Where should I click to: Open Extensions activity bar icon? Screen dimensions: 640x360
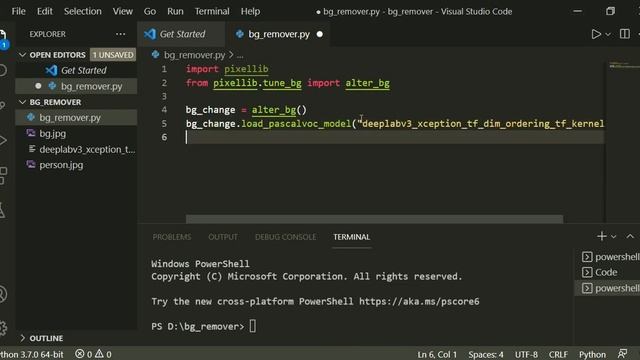pyautogui.click(x=3, y=176)
